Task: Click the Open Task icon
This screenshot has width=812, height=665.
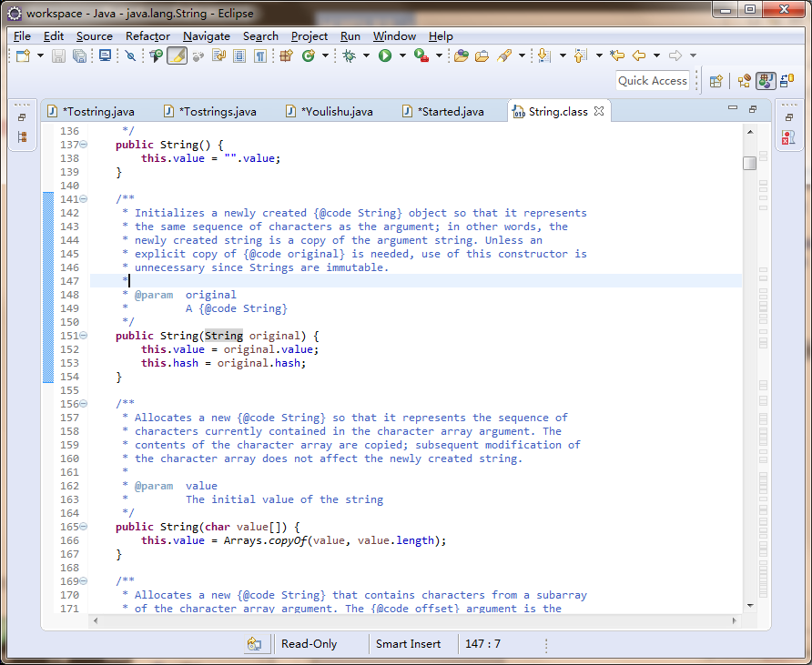Action: [198, 55]
